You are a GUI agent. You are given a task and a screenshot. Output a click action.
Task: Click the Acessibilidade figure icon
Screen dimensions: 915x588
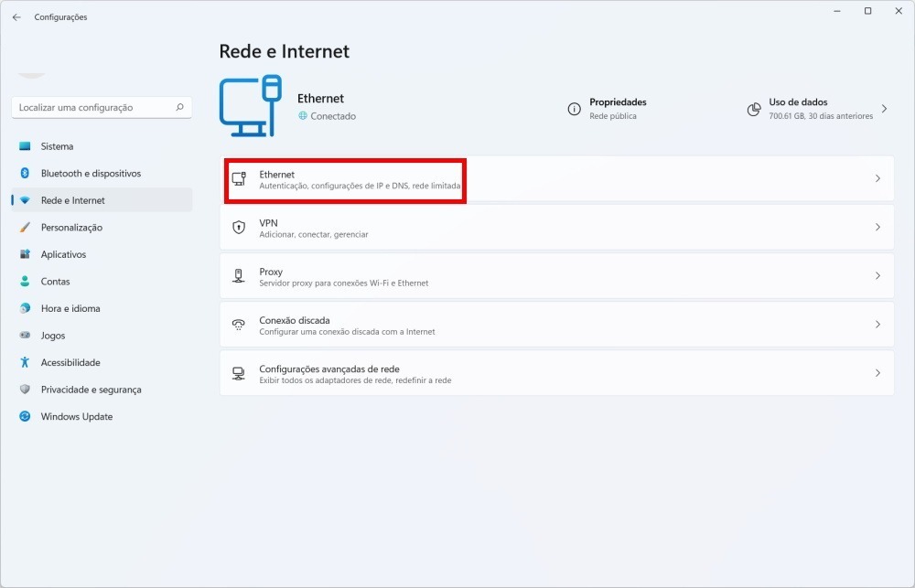(25, 362)
